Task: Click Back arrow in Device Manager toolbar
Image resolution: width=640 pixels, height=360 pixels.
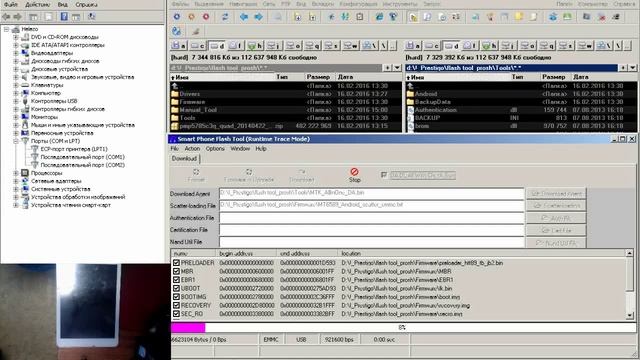Action: click(7, 17)
